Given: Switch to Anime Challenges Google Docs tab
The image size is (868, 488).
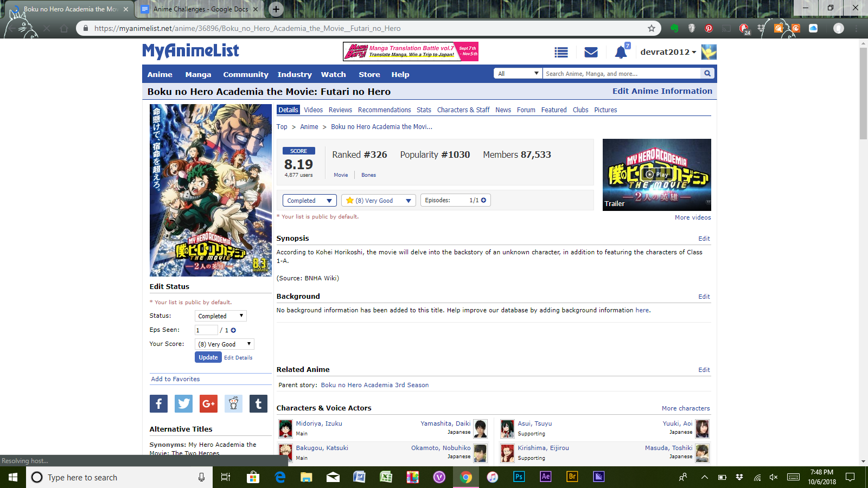Looking at the screenshot, I should 200,9.
